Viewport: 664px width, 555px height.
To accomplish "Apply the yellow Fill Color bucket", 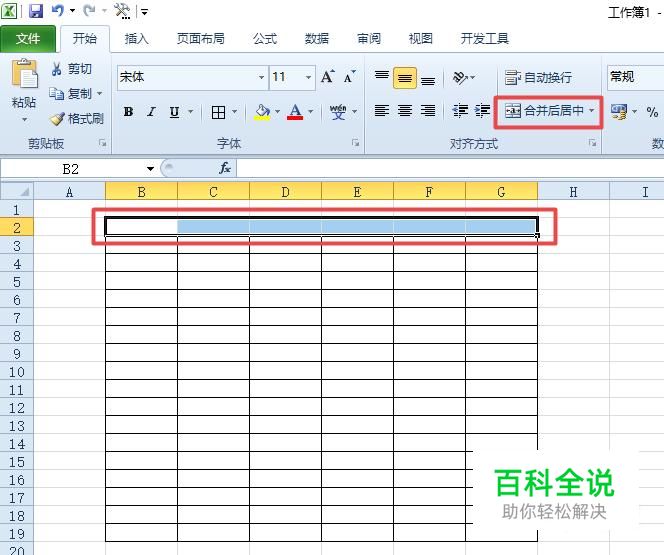I will (x=263, y=112).
